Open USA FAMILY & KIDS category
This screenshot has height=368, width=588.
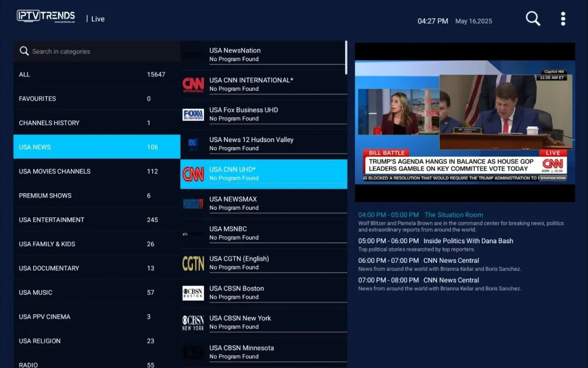(x=96, y=244)
